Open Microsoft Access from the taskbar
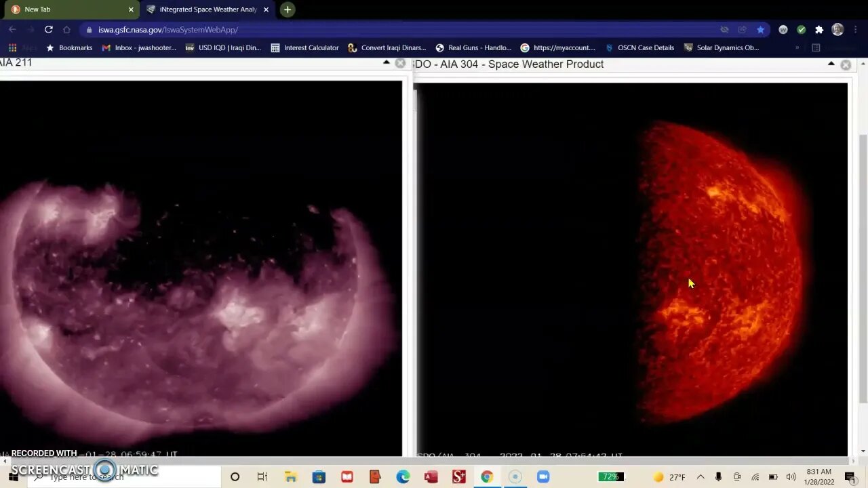Image resolution: width=868 pixels, height=488 pixels. (431, 477)
